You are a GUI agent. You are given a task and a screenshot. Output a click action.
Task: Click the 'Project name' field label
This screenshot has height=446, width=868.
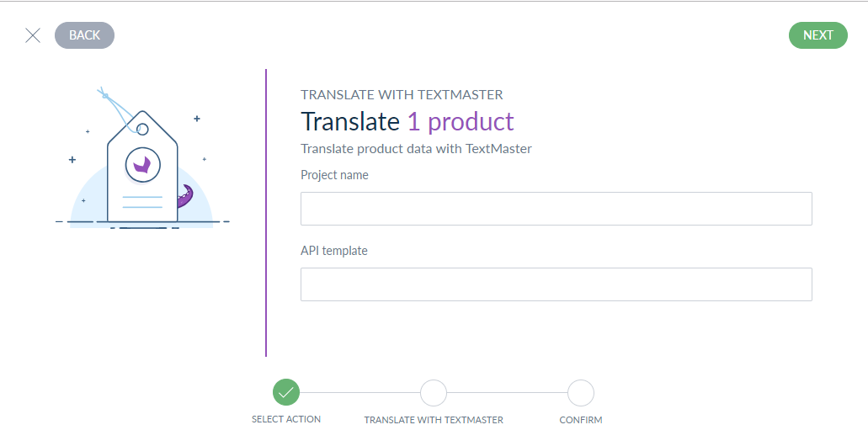tap(334, 175)
